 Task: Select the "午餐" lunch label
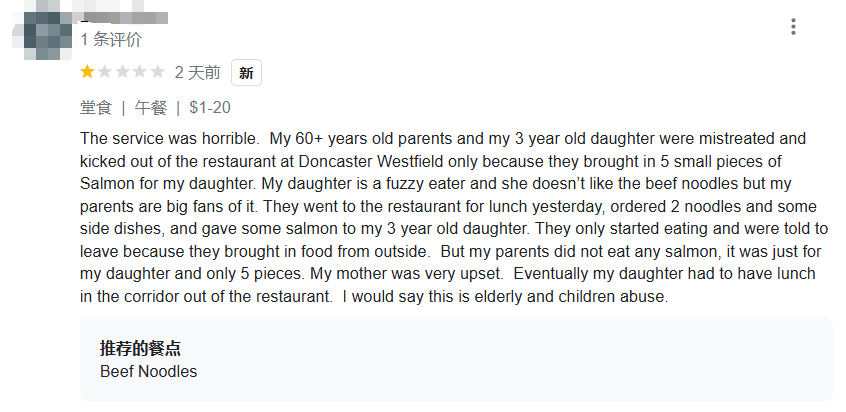pos(151,107)
